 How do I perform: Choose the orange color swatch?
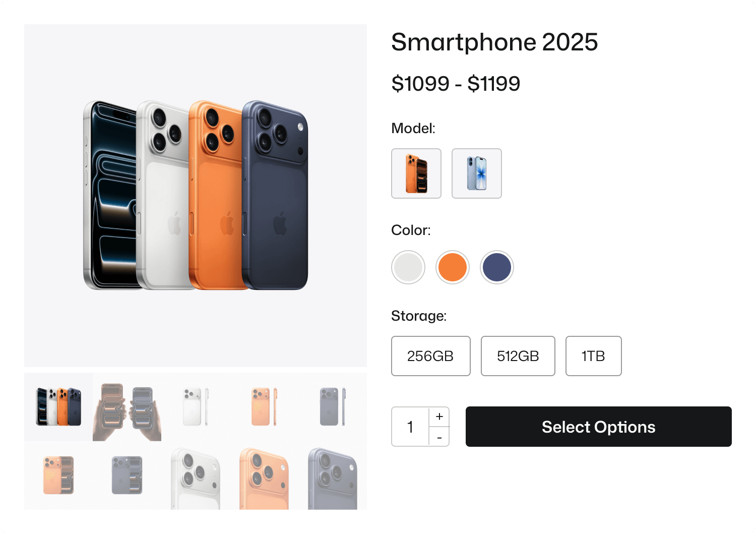click(452, 267)
